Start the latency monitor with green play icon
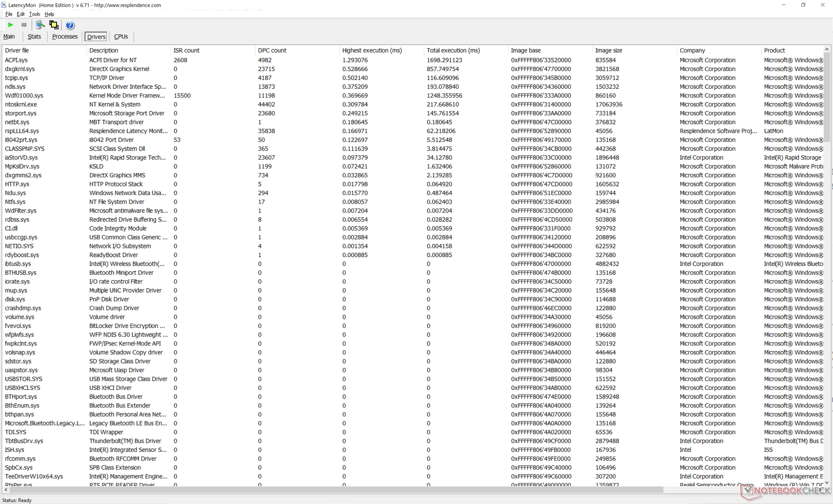This screenshot has width=833, height=504. [x=11, y=25]
